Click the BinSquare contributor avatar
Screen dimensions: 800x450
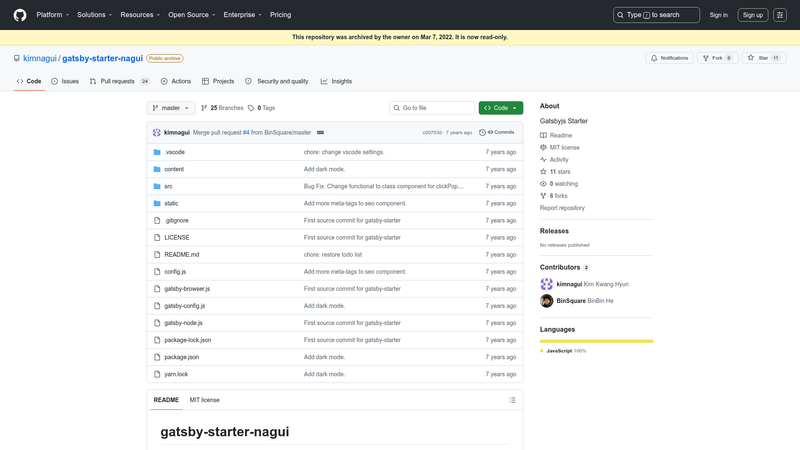click(x=546, y=301)
